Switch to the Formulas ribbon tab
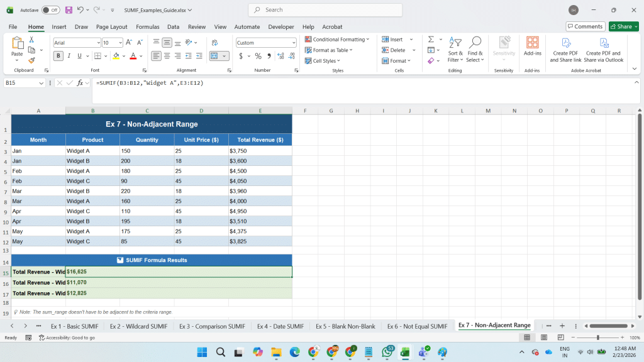The width and height of the screenshot is (644, 362). coord(147,27)
